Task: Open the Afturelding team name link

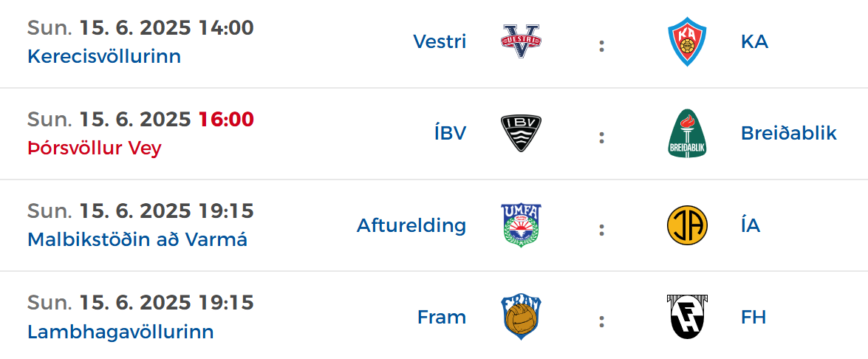Action: click(411, 225)
